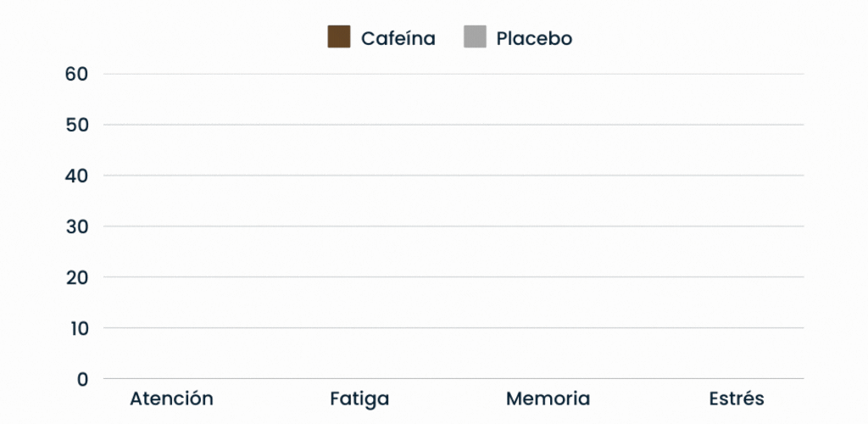Select the Fatiga category label
The width and height of the screenshot is (868, 424).
(359, 399)
